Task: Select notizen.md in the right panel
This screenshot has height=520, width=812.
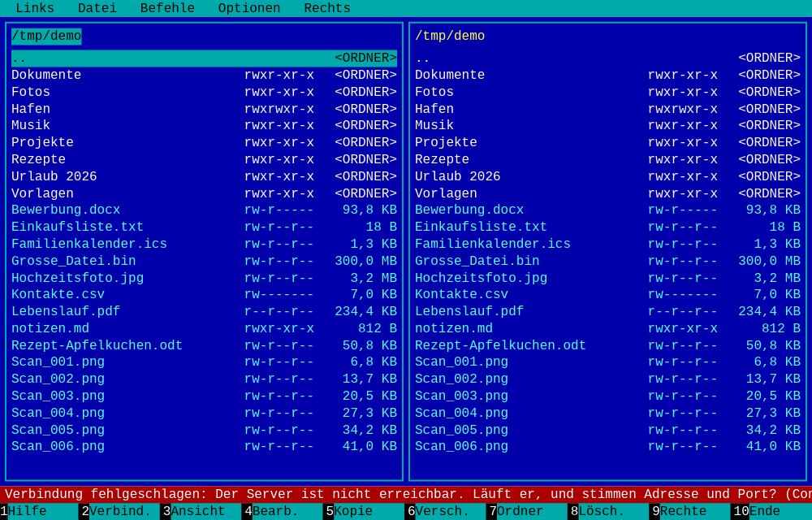Action: click(607, 328)
